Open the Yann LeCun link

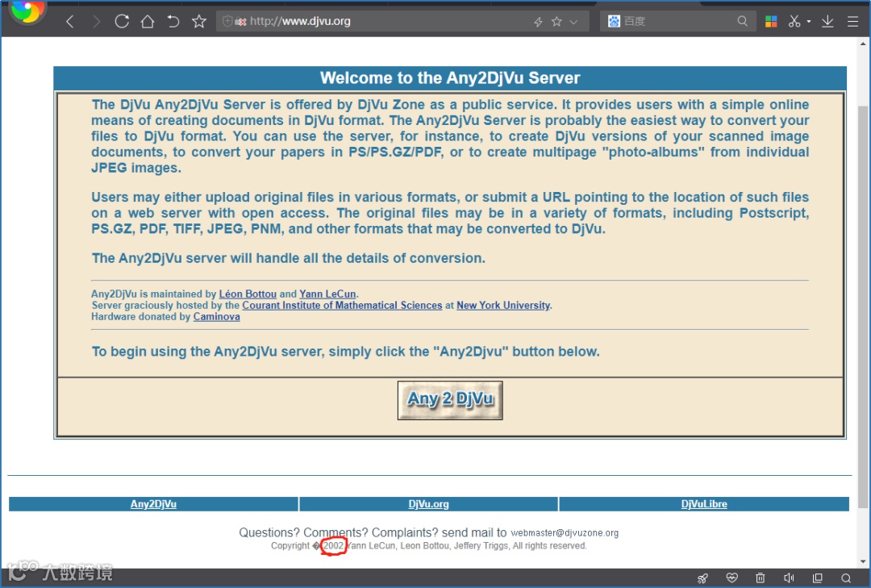click(327, 294)
